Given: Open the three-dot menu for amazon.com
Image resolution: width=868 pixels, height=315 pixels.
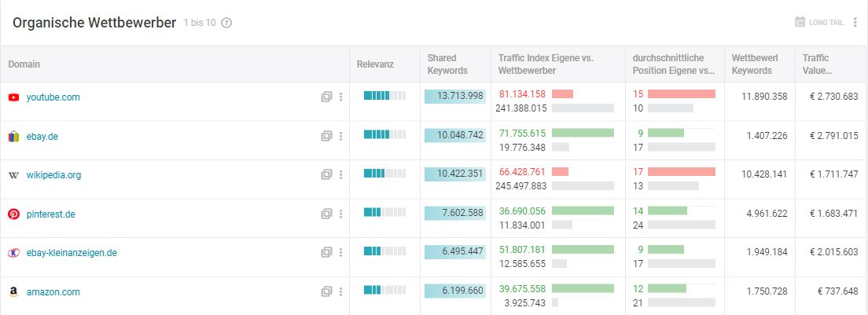Looking at the screenshot, I should tap(340, 291).
